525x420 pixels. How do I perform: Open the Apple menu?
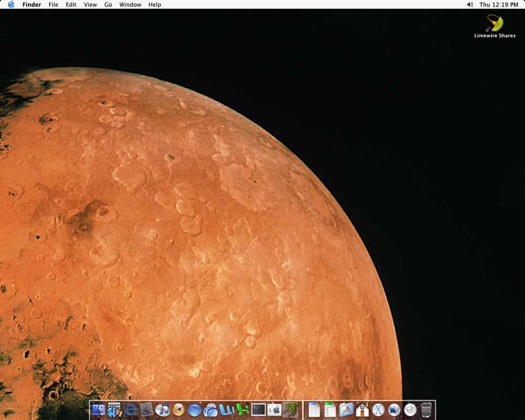pos(11,4)
